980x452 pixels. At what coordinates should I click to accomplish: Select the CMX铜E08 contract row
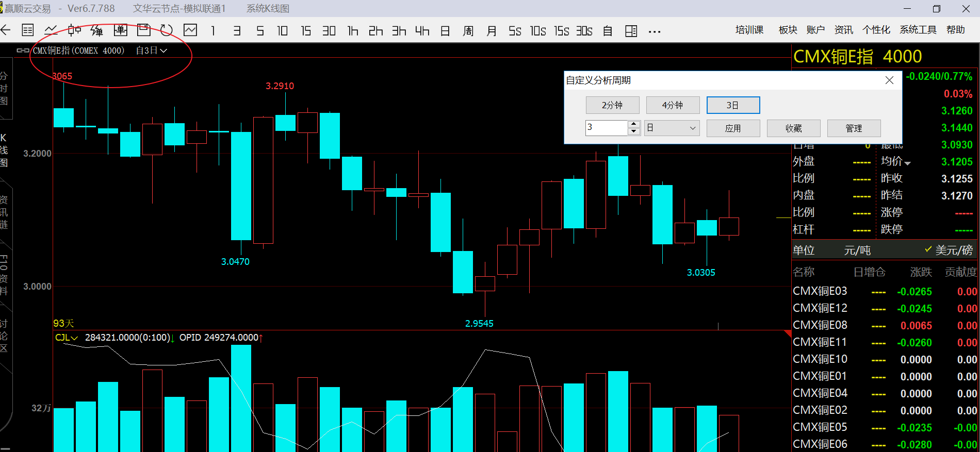(885, 325)
